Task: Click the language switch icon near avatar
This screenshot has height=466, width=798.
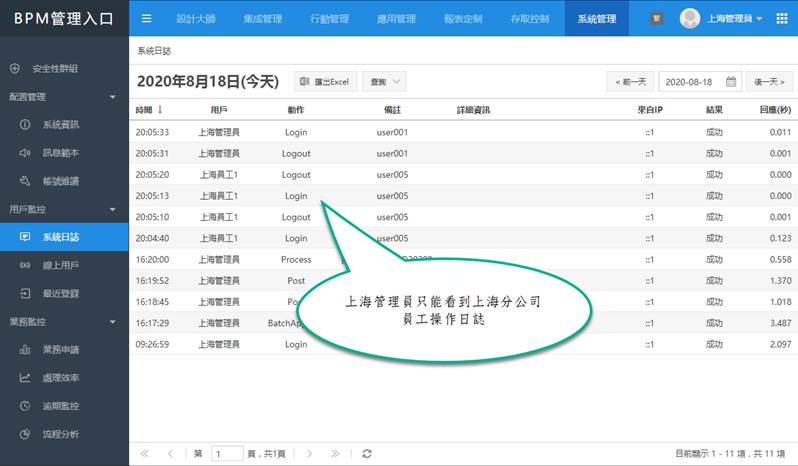Action: 657,19
